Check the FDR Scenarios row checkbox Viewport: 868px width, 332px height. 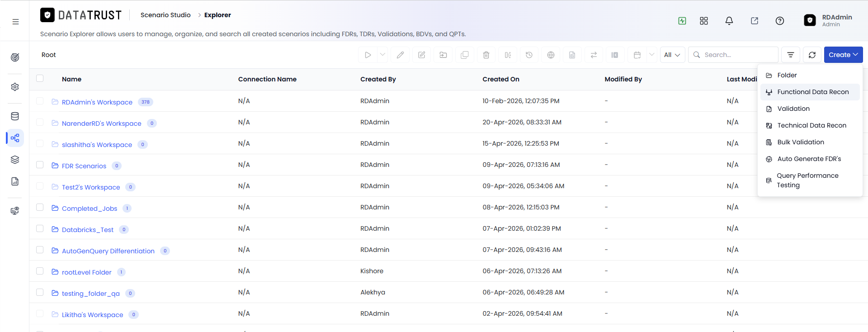pyautogui.click(x=40, y=165)
